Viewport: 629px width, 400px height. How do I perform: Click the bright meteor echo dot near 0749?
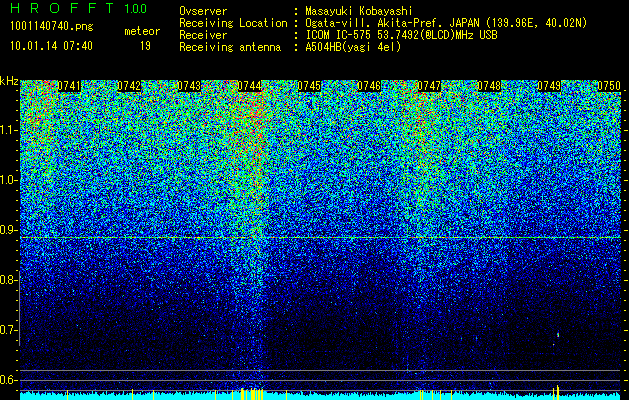pyautogui.click(x=558, y=334)
